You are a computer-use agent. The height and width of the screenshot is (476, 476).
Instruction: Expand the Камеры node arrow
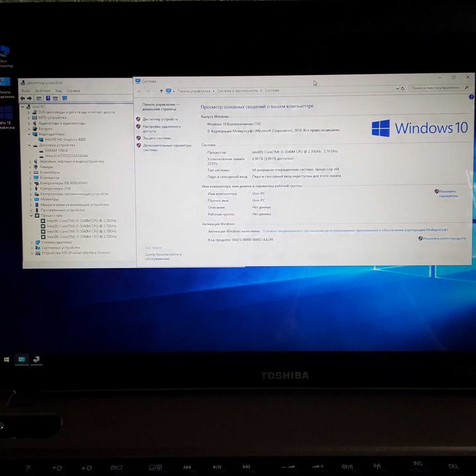(30, 167)
